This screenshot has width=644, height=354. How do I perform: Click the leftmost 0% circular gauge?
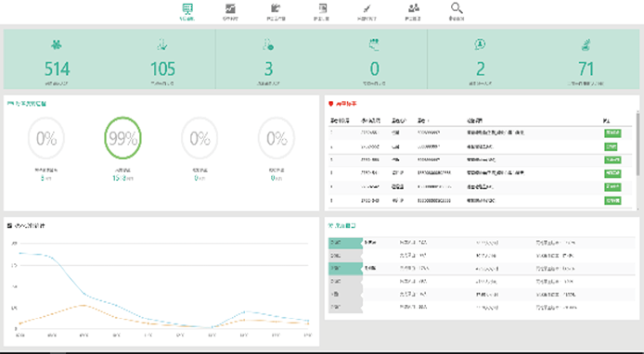tap(46, 138)
